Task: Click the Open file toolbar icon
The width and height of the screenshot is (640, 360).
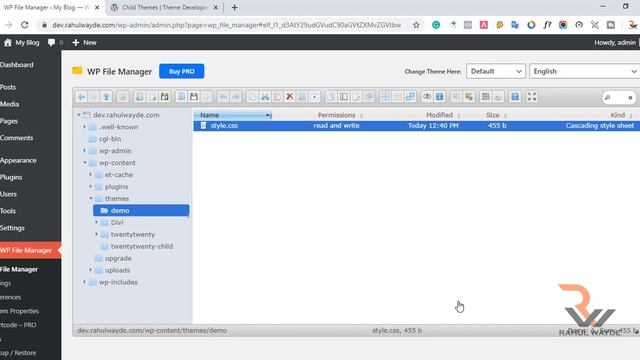Action: pyautogui.click(x=181, y=97)
